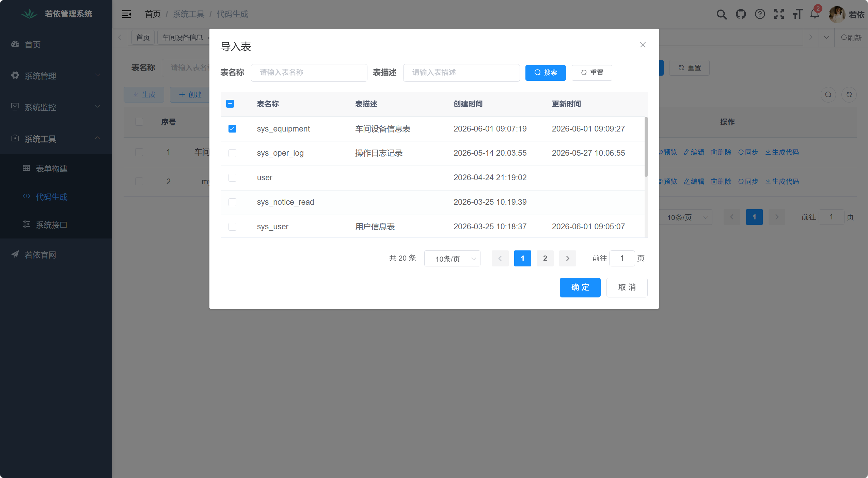This screenshot has height=478, width=868.
Task: Click the background 生成 button
Action: tap(144, 95)
